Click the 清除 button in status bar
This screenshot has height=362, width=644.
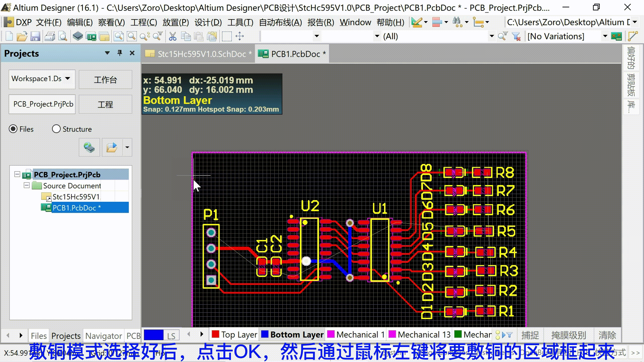[607, 335]
